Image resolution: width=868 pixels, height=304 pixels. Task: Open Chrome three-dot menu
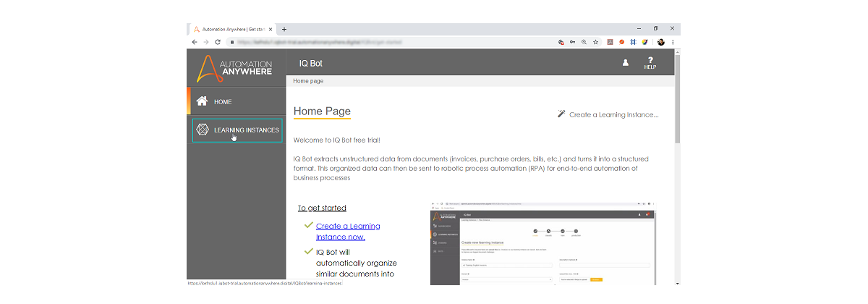(x=673, y=42)
